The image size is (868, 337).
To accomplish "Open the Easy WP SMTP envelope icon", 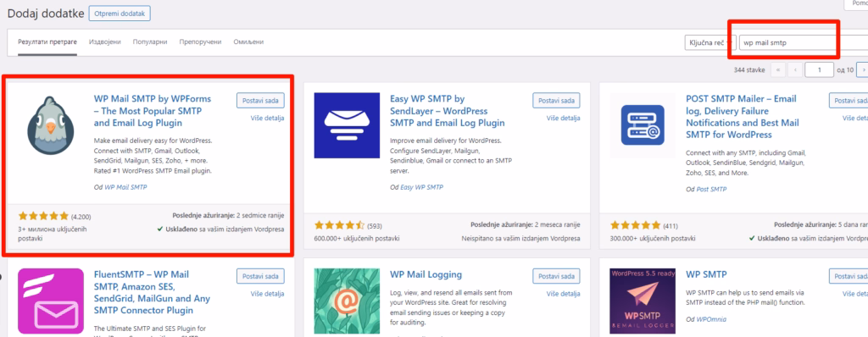I will point(347,125).
